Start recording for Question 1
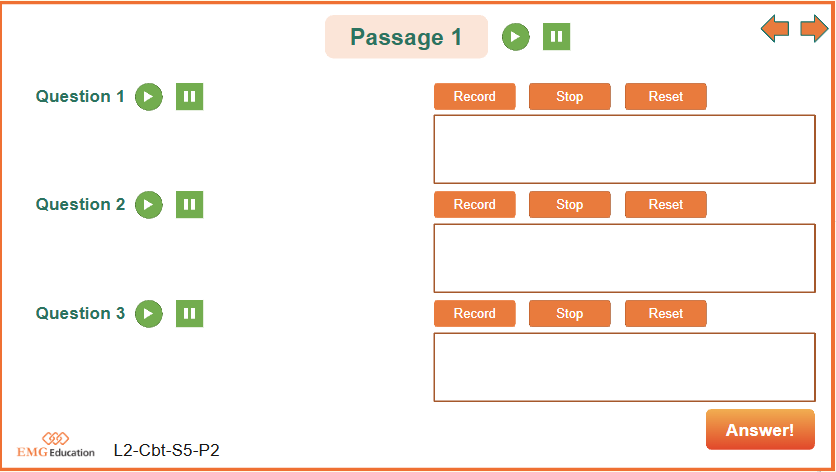 click(474, 97)
